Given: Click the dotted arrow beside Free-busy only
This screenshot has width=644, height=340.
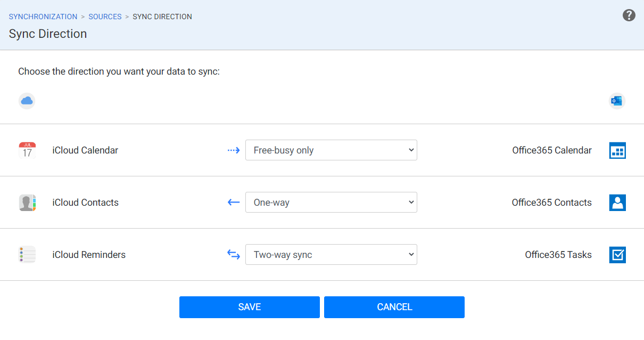Looking at the screenshot, I should coord(234,150).
